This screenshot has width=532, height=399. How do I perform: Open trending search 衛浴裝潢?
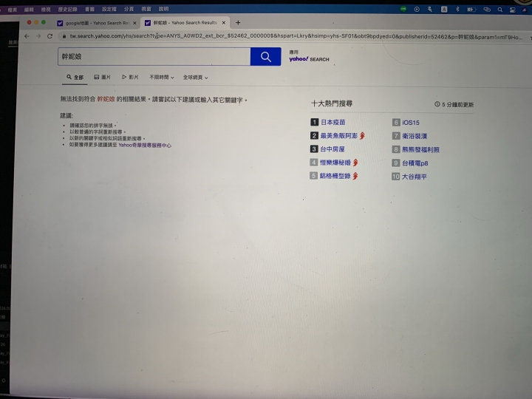pos(415,136)
